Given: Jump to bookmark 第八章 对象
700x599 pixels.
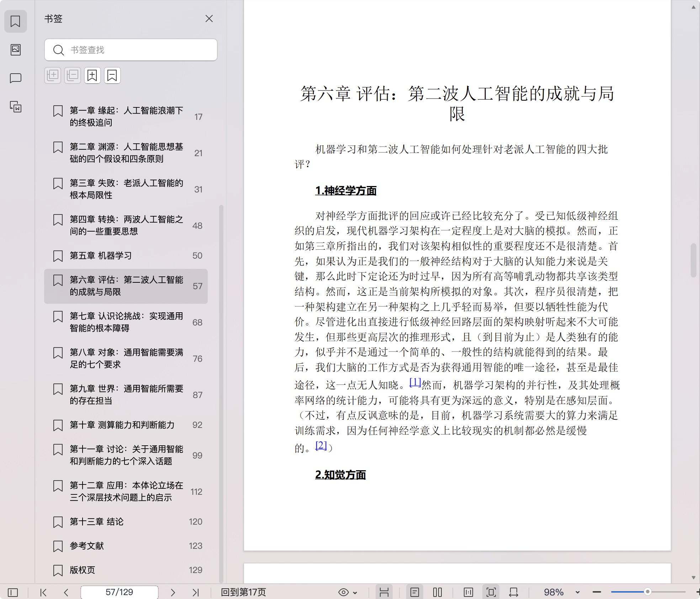Looking at the screenshot, I should (x=126, y=359).
